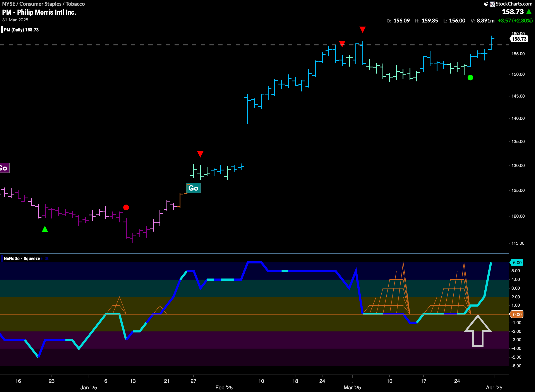
Task: Click the volume value 8.391m
Action: pyautogui.click(x=486, y=21)
